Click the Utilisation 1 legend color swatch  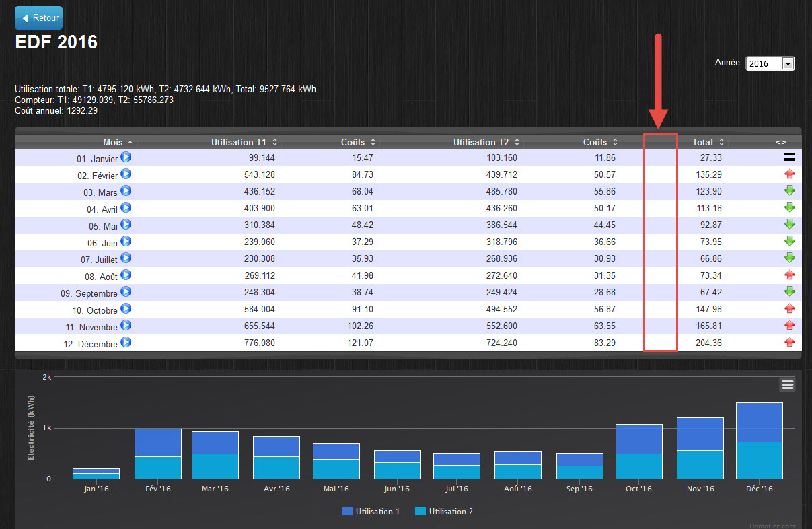point(347,512)
